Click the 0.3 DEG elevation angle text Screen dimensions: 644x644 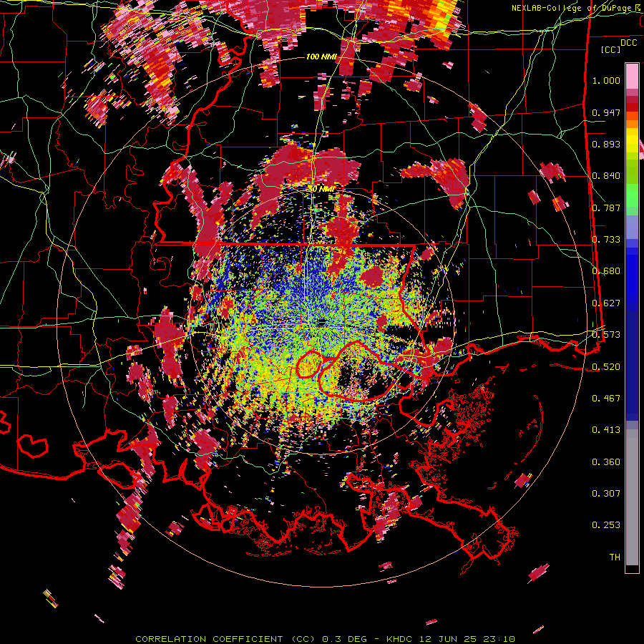click(345, 639)
